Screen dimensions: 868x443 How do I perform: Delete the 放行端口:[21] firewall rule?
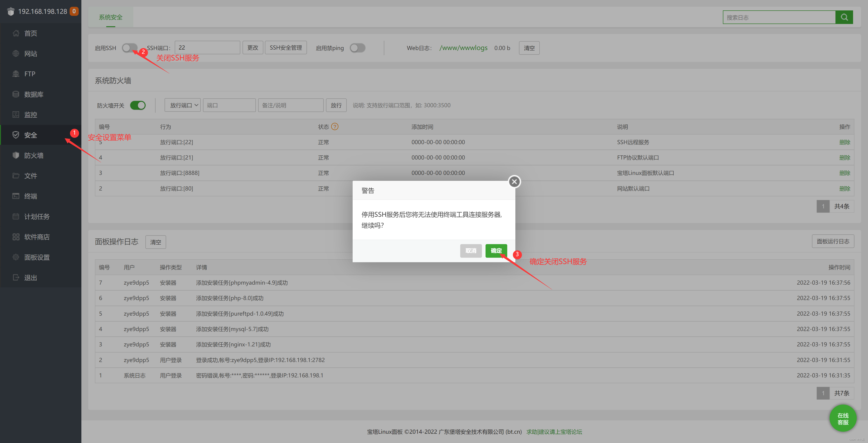(844, 157)
